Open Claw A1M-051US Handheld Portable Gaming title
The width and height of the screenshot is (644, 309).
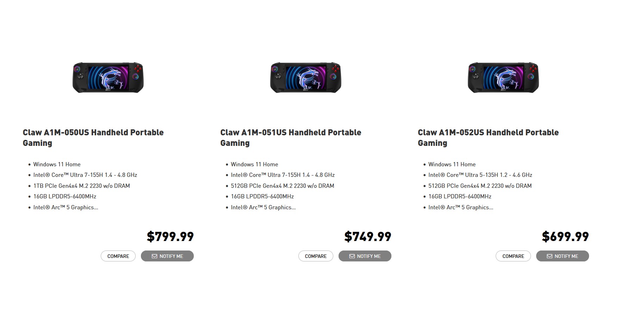click(x=291, y=137)
